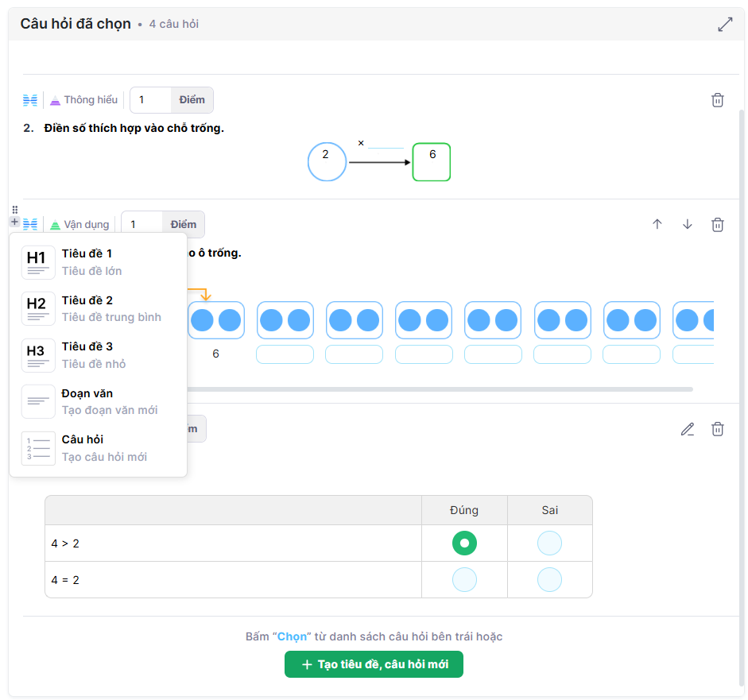Select Sai for the 4 > 2 row
748x700 pixels.
pos(549,543)
